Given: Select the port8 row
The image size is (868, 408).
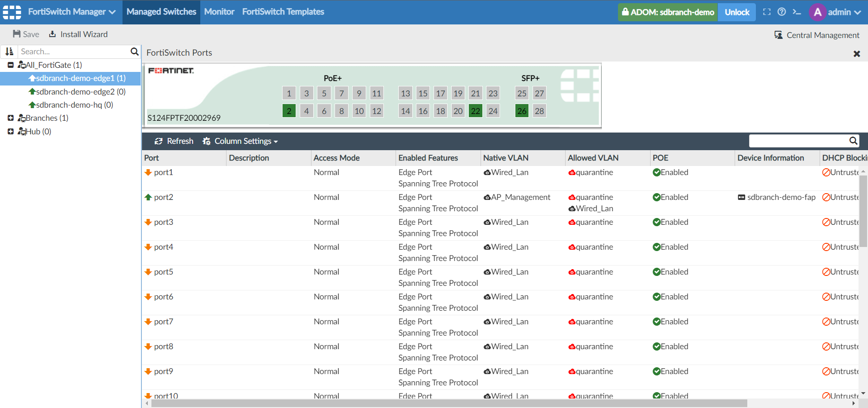Looking at the screenshot, I should [x=500, y=352].
